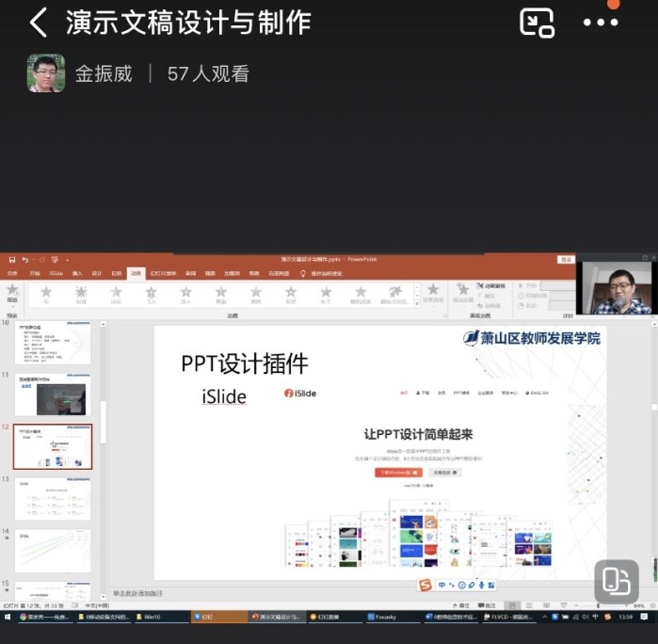Image resolution: width=658 pixels, height=644 pixels.
Task: Choose the 擦除 Wipe animation effect
Action: pyautogui.click(x=256, y=295)
